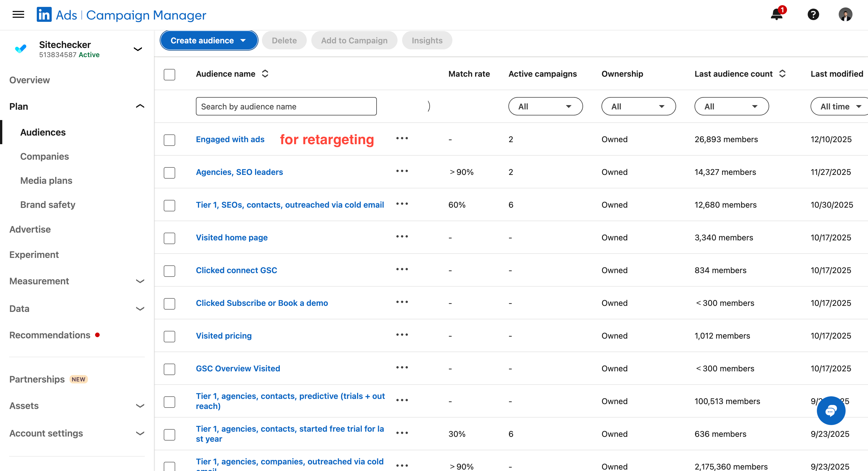Check the select-all audiences checkbox
The image size is (868, 471).
[x=169, y=74]
